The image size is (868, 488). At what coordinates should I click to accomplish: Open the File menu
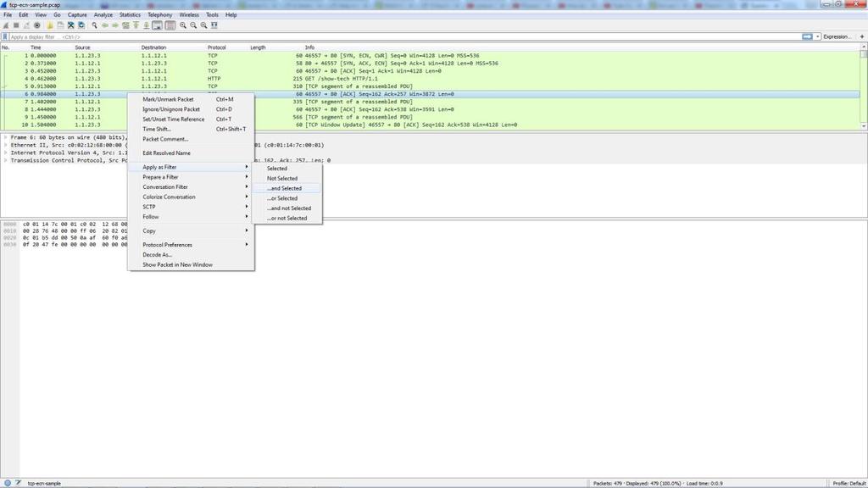8,15
